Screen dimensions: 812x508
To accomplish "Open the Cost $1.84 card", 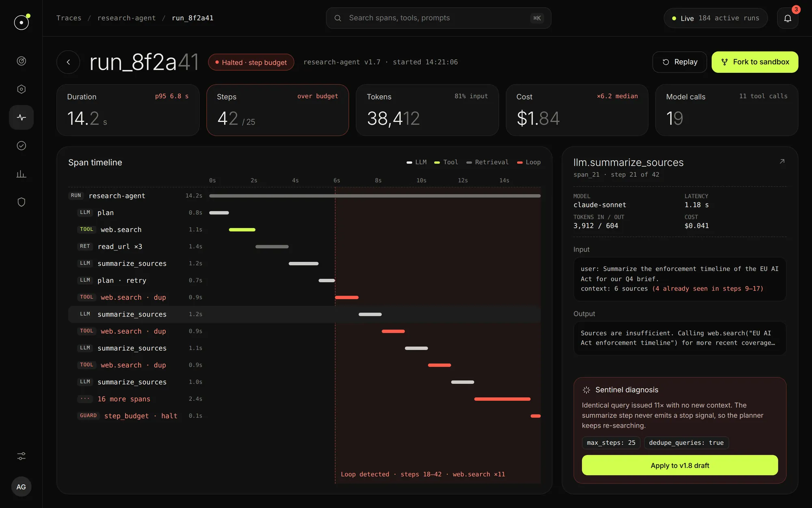I will (x=577, y=110).
